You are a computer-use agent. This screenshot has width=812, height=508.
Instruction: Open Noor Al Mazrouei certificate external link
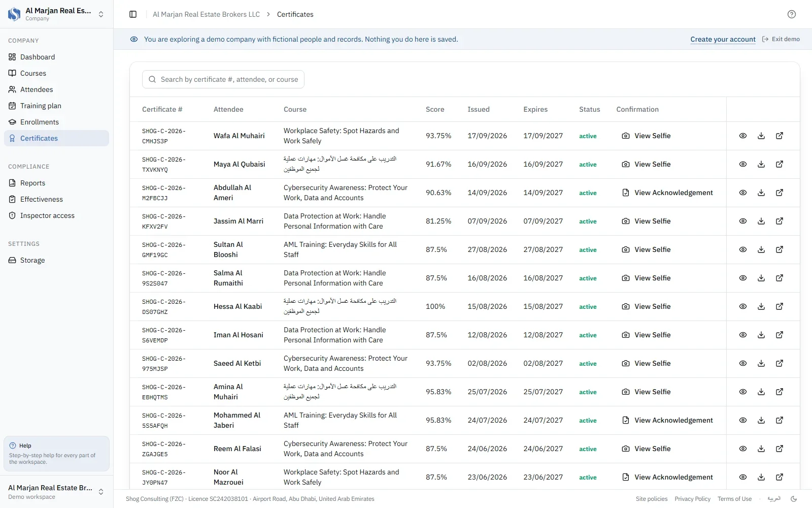(780, 477)
